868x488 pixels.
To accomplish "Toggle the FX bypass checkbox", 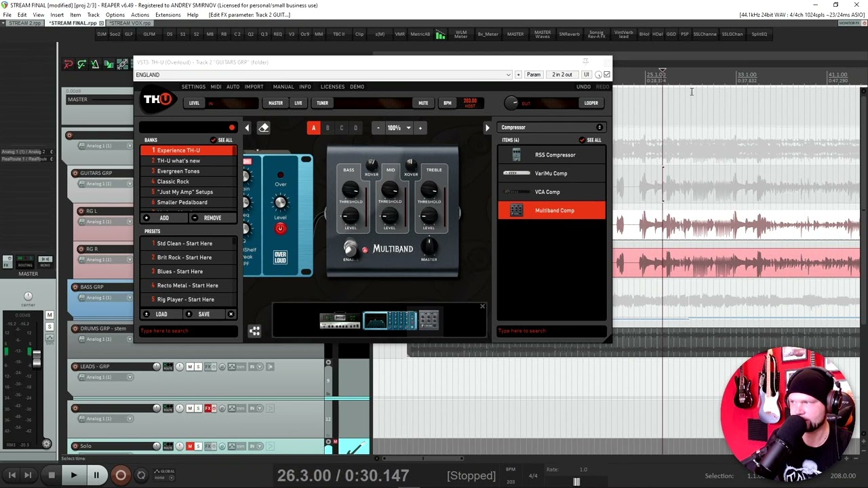I will click(x=607, y=75).
